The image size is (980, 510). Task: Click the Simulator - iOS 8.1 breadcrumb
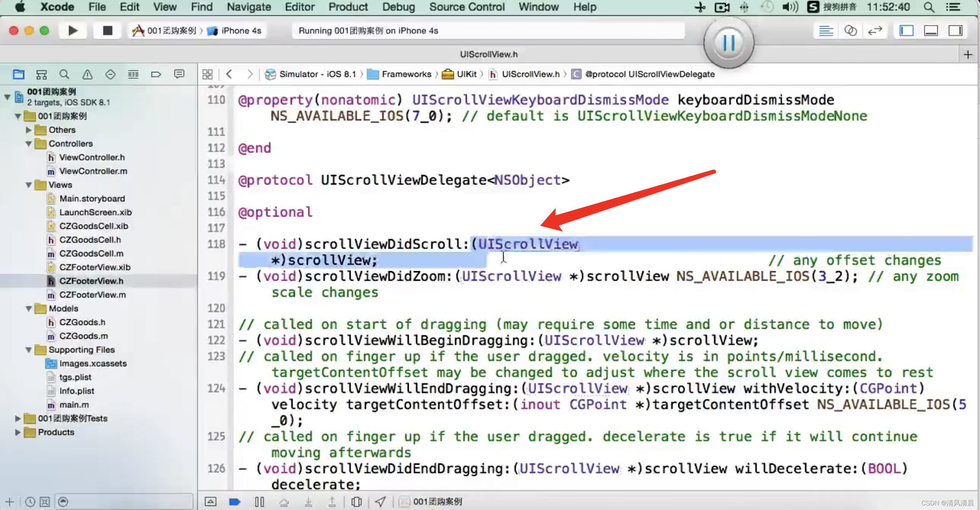click(x=311, y=74)
